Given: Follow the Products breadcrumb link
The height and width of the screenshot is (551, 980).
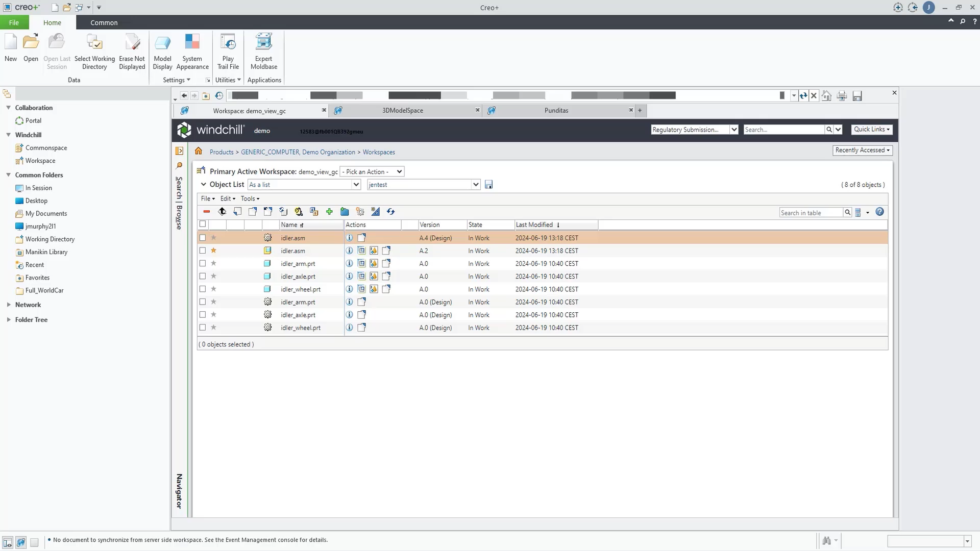Looking at the screenshot, I should point(222,152).
